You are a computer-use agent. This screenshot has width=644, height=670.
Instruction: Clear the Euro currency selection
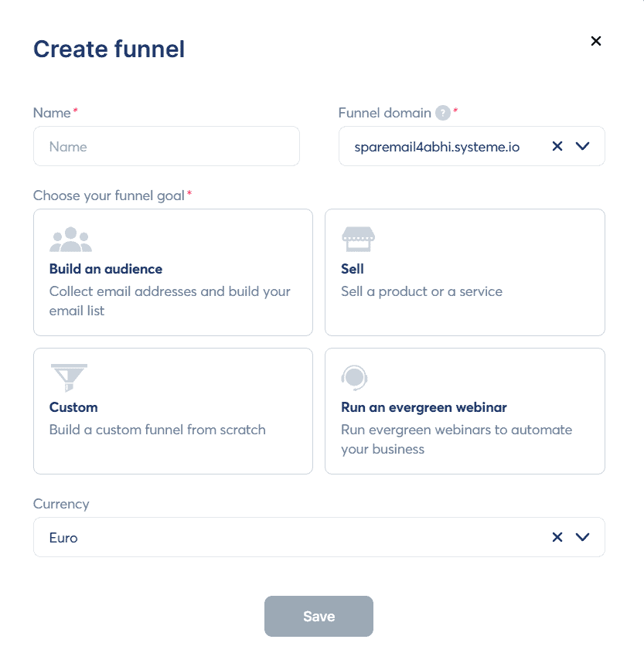(x=557, y=537)
